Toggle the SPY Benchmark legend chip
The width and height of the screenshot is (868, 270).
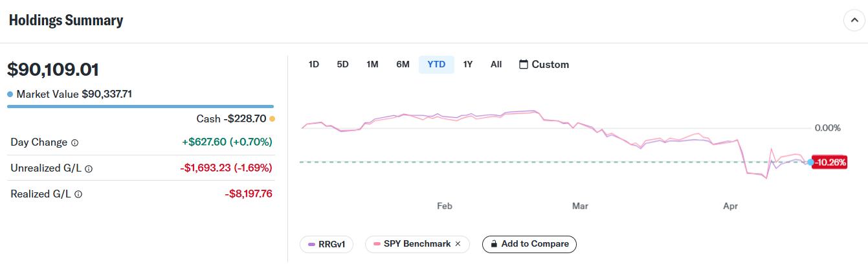(x=411, y=244)
